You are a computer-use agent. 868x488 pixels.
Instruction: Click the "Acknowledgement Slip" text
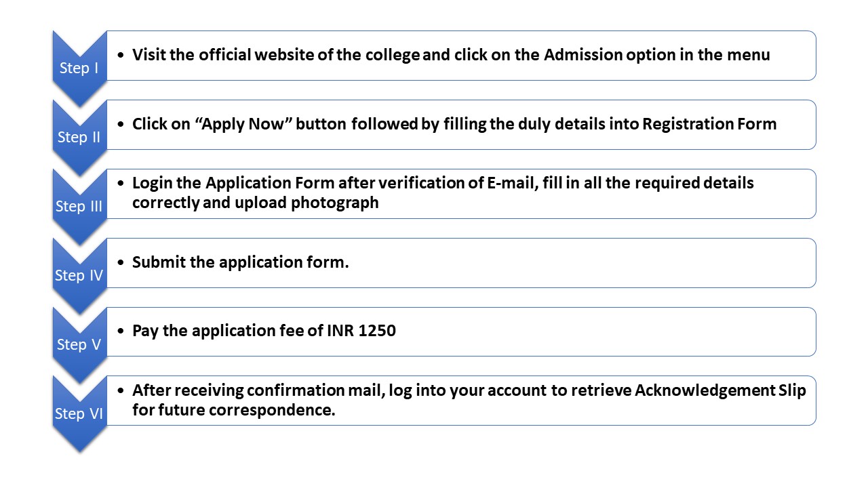tap(720, 390)
